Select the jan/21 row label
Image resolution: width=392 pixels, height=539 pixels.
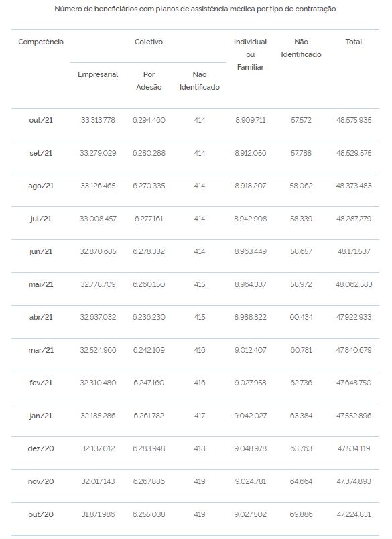41,416
